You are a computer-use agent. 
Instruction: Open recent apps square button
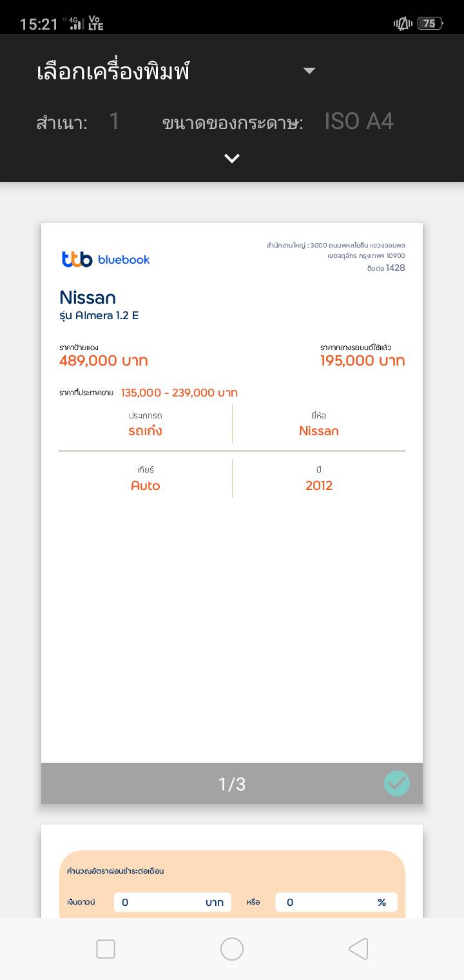(x=106, y=949)
